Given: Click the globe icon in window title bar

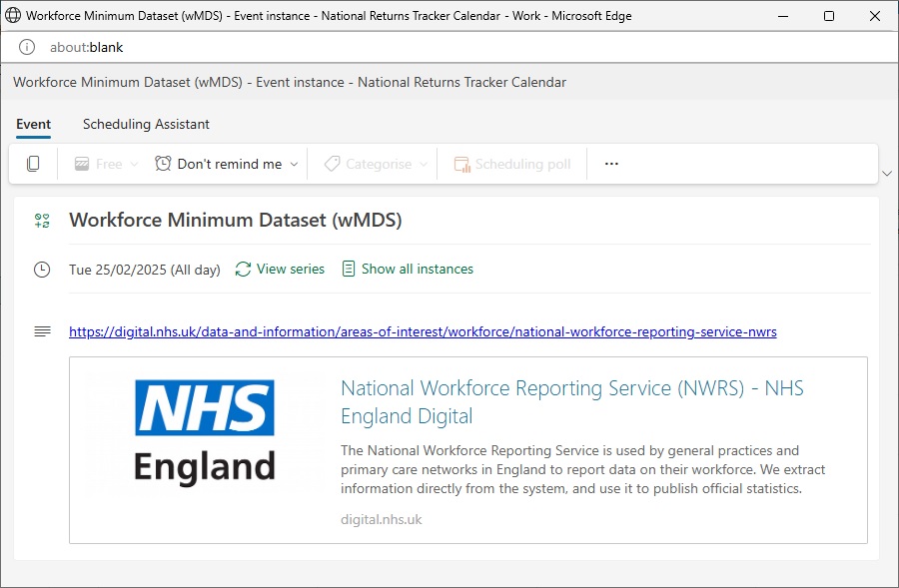Looking at the screenshot, I should point(13,16).
